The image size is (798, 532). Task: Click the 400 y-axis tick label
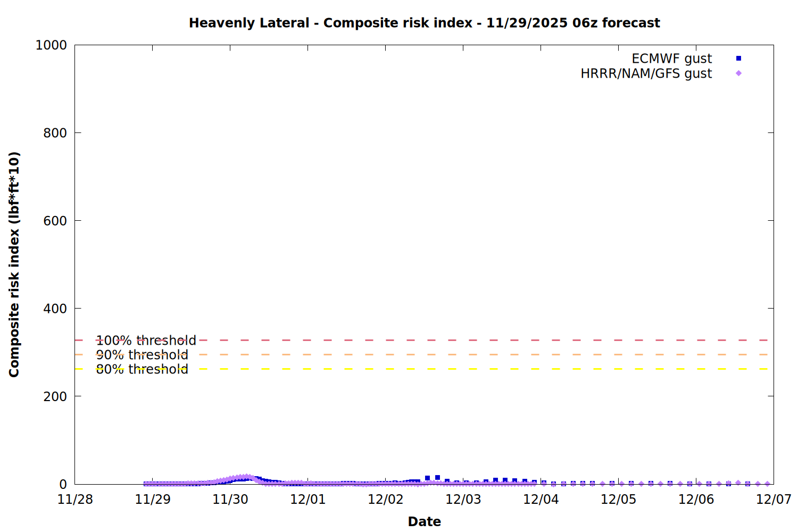[x=55, y=309]
